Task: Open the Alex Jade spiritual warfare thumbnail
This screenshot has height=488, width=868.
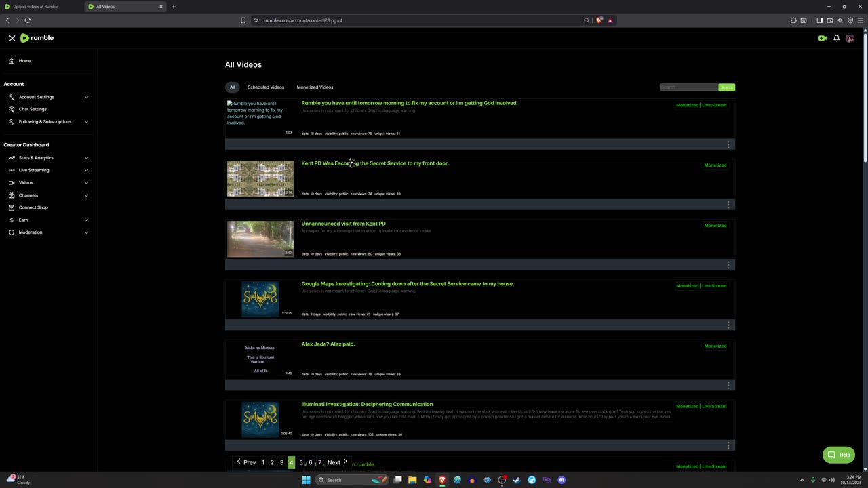Action: coord(260,359)
